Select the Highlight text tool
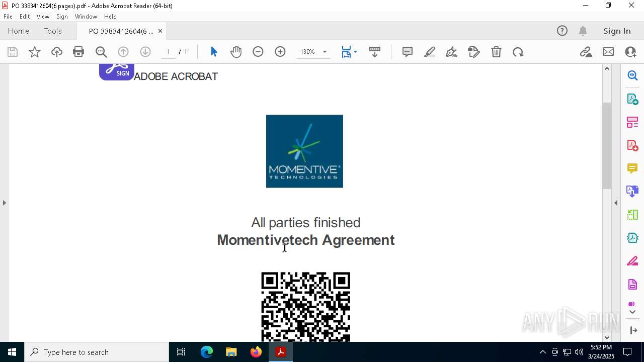 (430, 52)
